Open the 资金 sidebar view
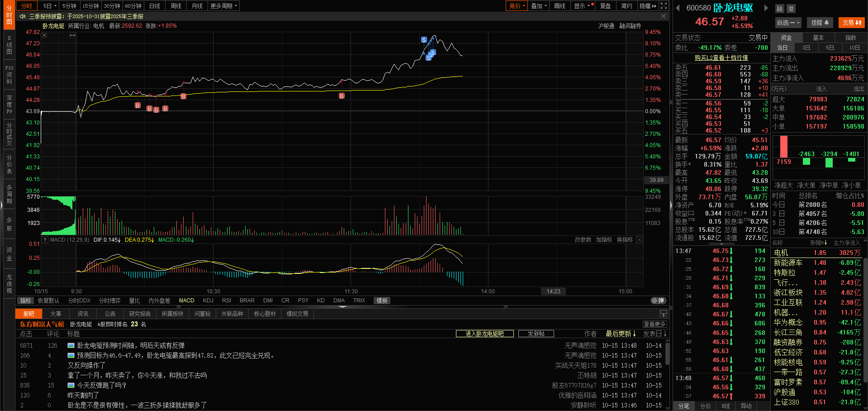868x411 pixels. click(x=9, y=254)
